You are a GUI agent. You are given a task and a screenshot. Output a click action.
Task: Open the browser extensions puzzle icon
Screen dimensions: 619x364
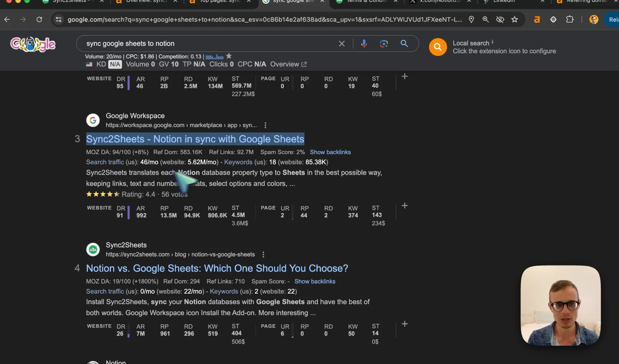[569, 20]
